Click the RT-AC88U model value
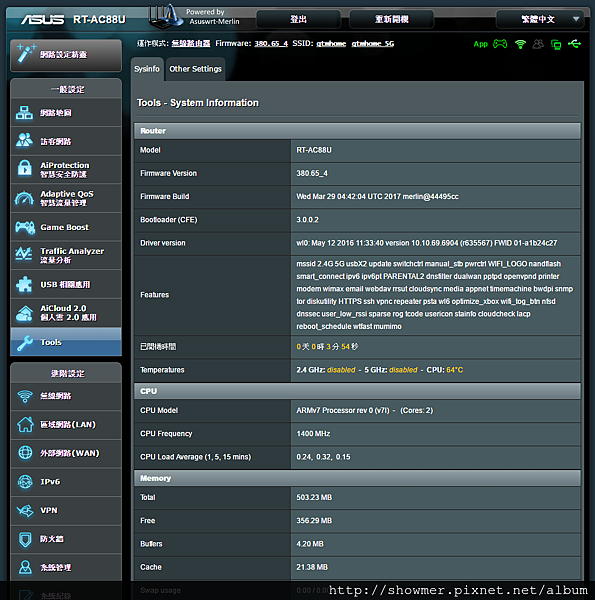595x600 pixels. (314, 150)
